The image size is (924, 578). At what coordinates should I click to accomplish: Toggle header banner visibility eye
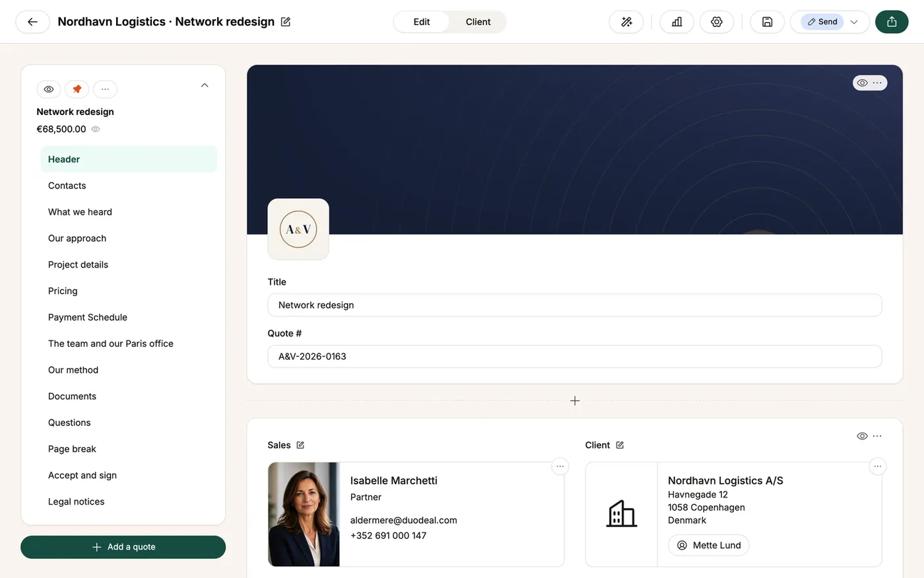click(x=862, y=83)
